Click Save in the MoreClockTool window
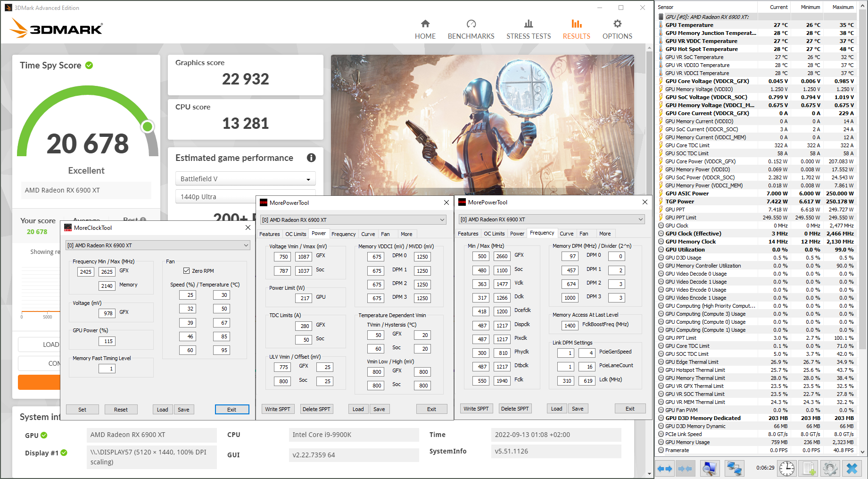868x479 pixels. pos(183,410)
